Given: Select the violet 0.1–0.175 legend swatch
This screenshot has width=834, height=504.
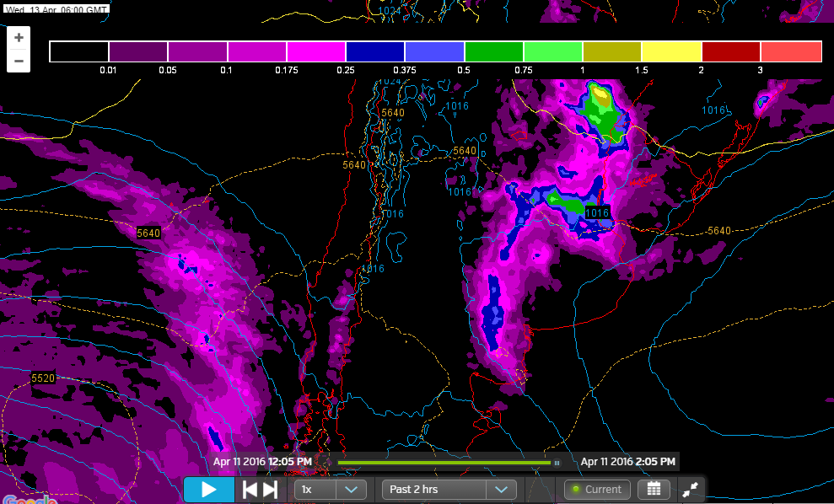Looking at the screenshot, I should click(257, 51).
